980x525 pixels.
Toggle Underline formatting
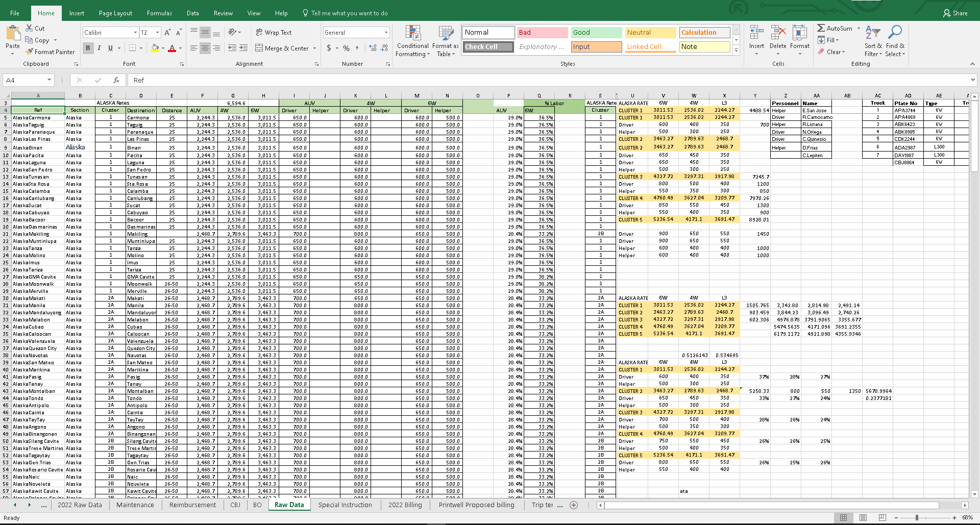pos(110,48)
